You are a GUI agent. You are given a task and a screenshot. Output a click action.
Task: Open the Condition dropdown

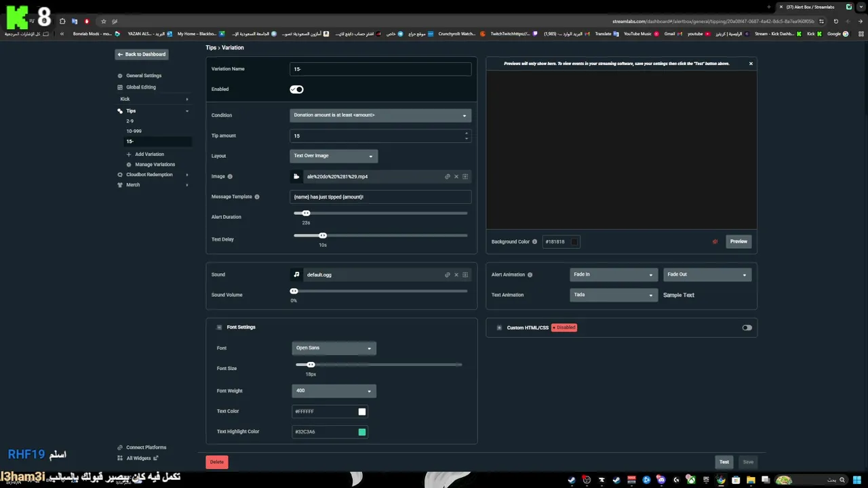click(380, 115)
